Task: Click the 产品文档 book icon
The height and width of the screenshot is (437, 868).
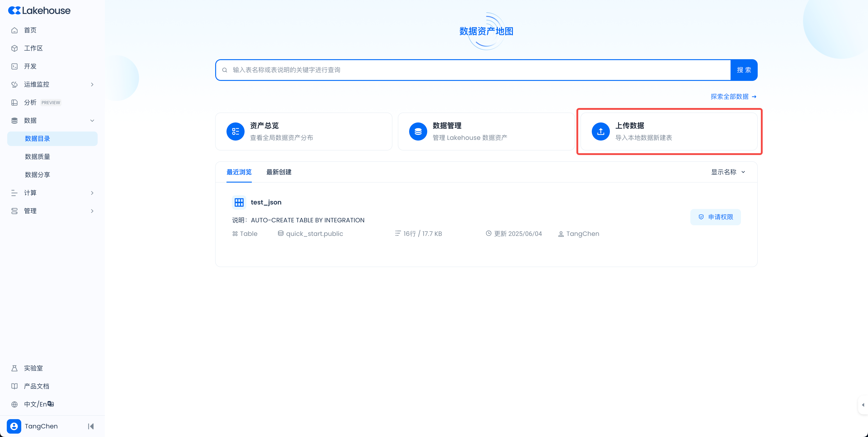Action: (14, 386)
